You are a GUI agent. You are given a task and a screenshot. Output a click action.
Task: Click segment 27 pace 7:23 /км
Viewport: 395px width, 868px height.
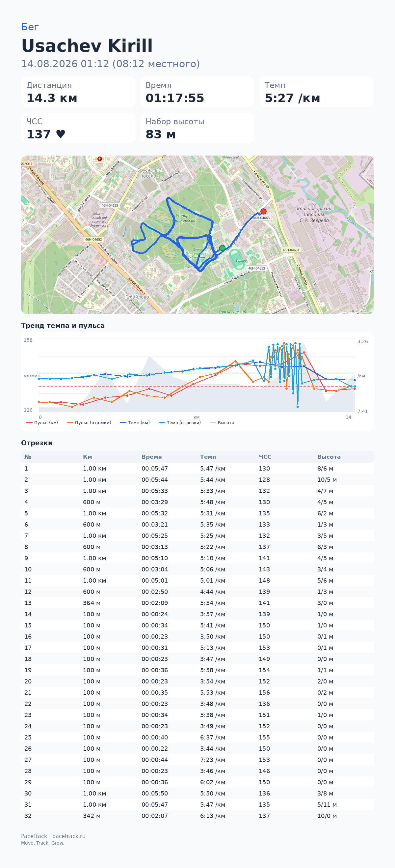tap(213, 760)
